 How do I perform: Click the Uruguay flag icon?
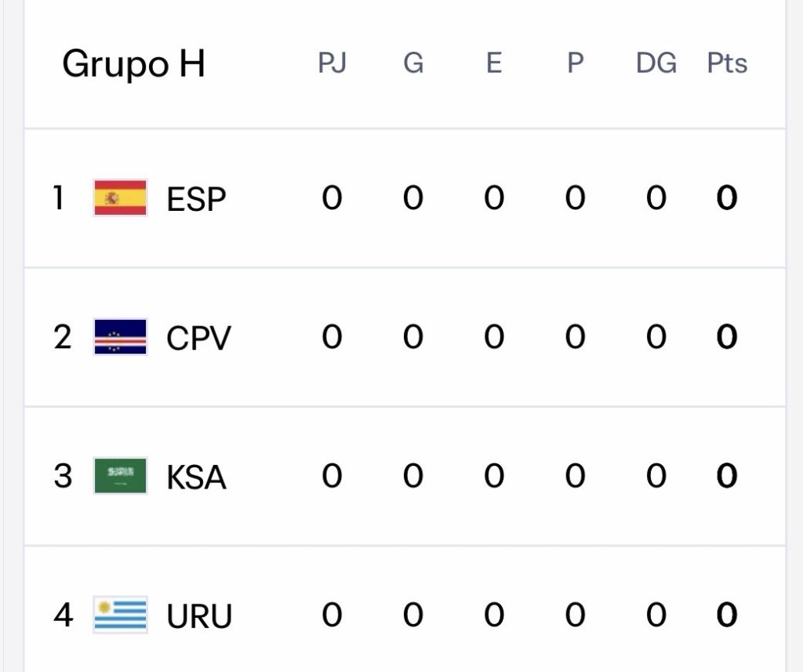[120, 616]
